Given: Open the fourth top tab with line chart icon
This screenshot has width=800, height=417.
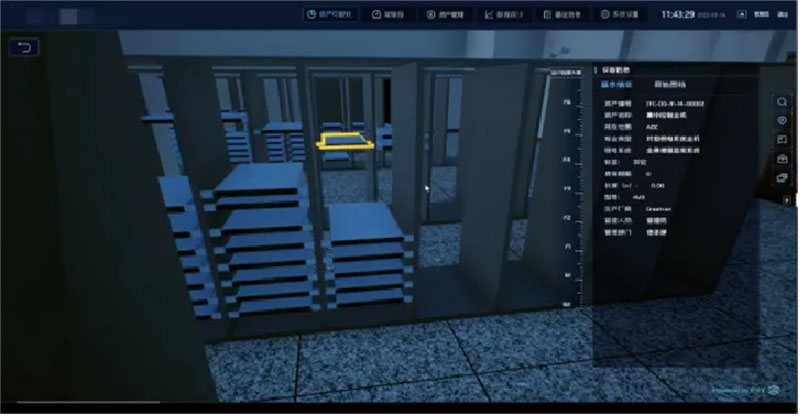Looking at the screenshot, I should [x=503, y=15].
